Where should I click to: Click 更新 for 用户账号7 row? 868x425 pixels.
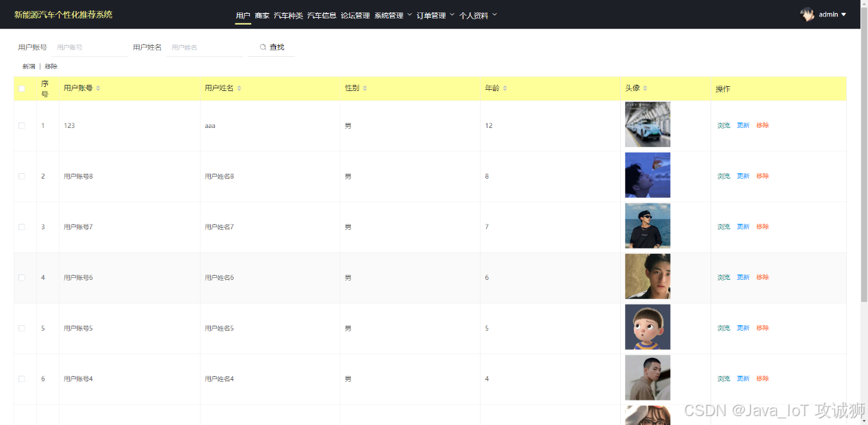pos(743,227)
